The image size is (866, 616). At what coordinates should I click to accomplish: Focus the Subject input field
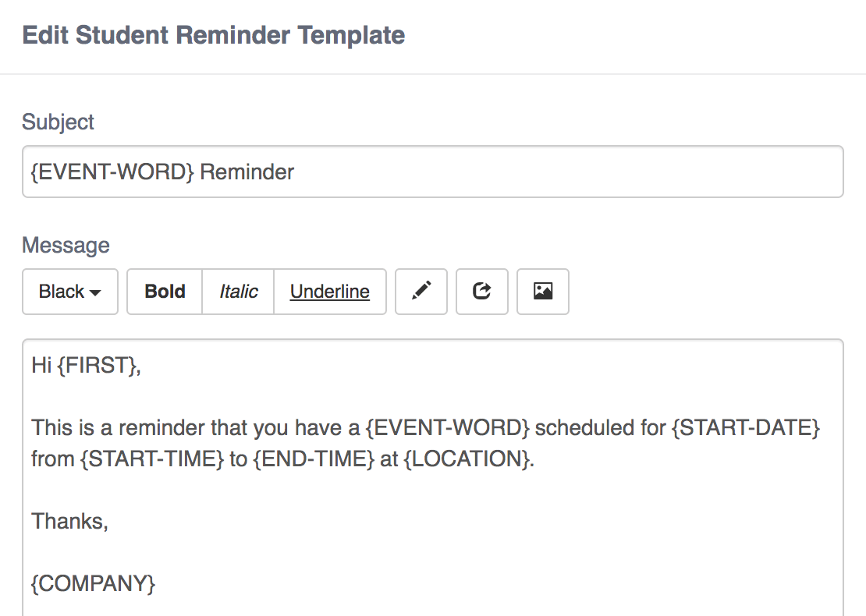pos(432,172)
